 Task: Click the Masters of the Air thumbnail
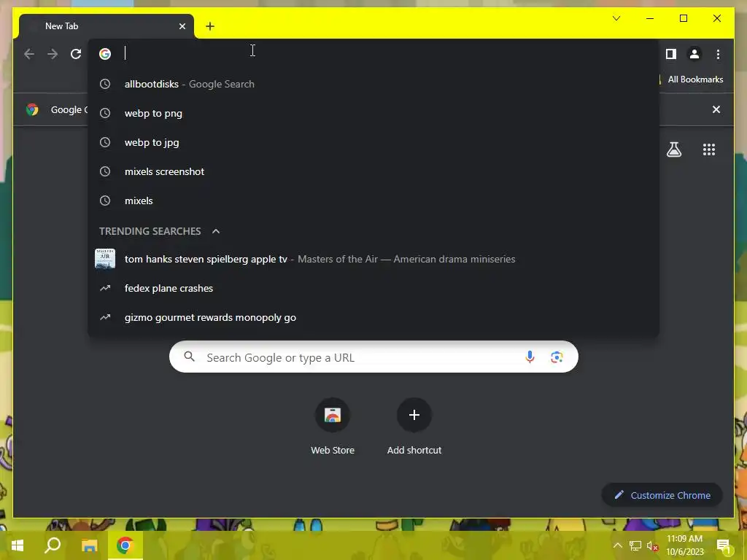pyautogui.click(x=105, y=259)
